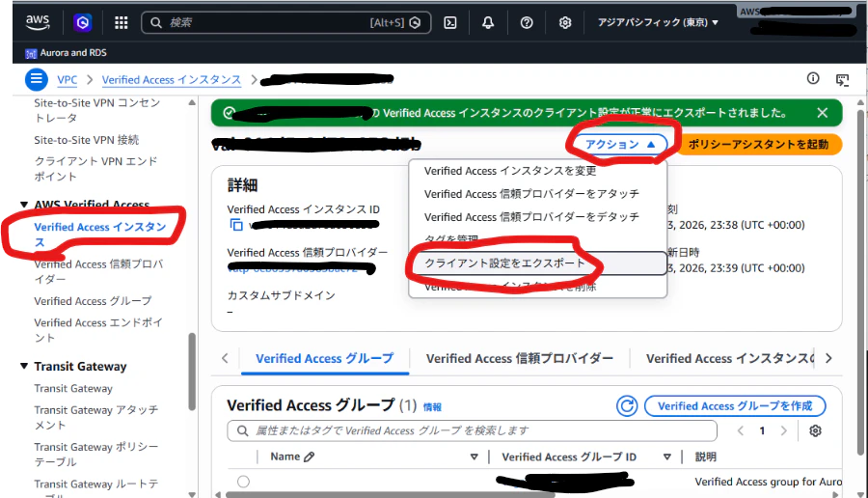Screen dimensions: 868x498
Task: Switch to Verified Access グループ tab
Action: (x=325, y=358)
